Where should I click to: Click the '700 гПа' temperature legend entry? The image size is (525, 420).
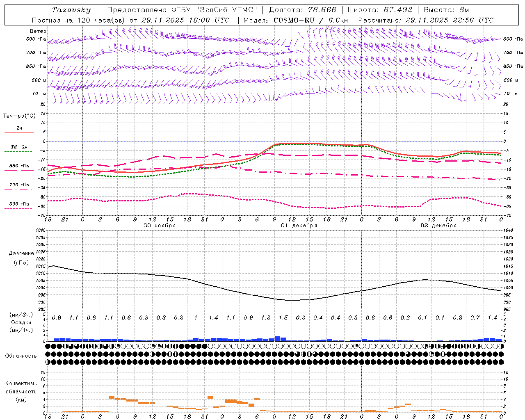pos(19,185)
